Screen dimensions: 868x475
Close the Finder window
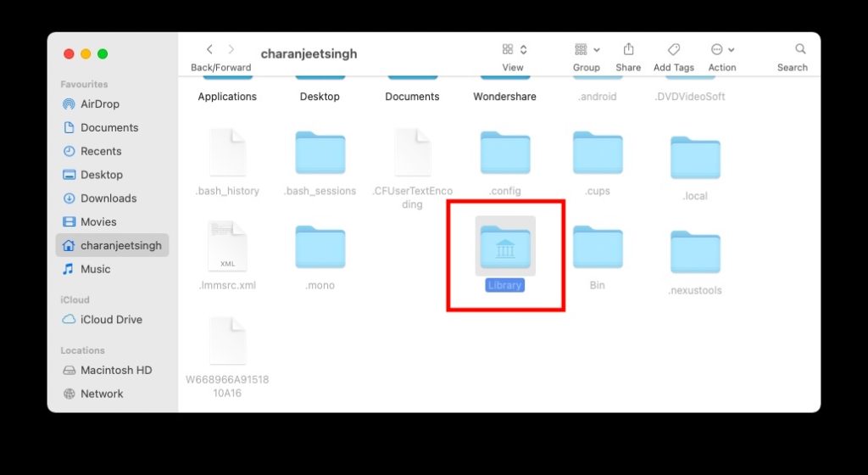[69, 53]
